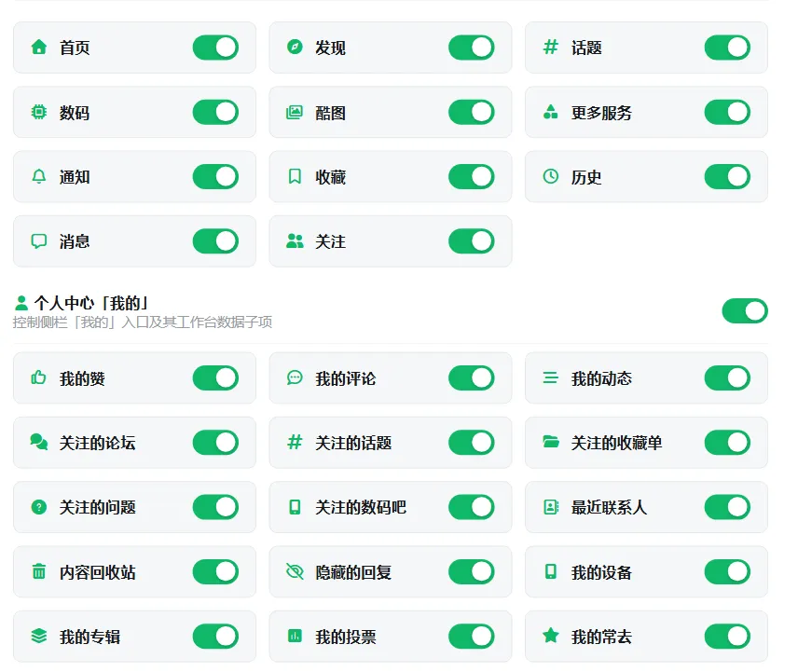Viewport: 798px width, 672px height.
Task: Click the 我的投票 label text
Action: pyautogui.click(x=346, y=637)
